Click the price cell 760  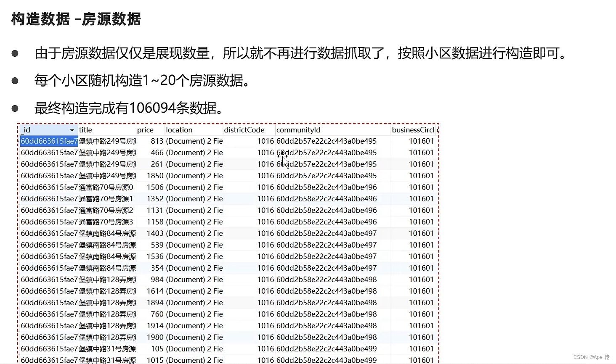tap(150, 314)
